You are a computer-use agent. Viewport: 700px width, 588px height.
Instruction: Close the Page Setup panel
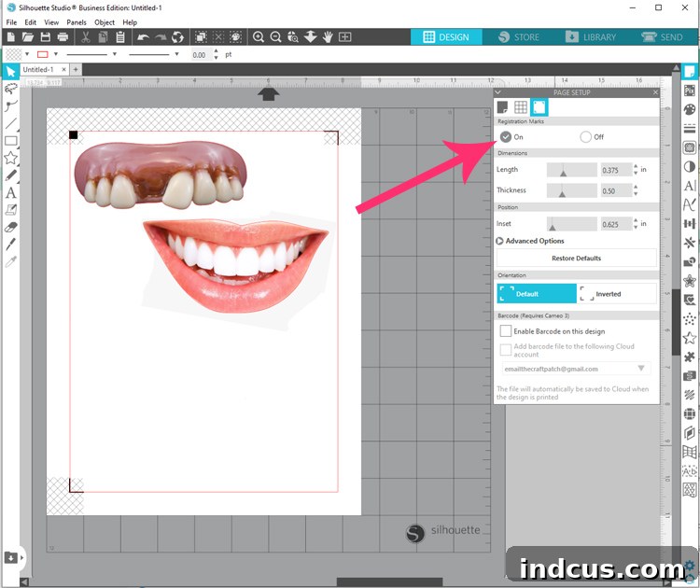655,92
